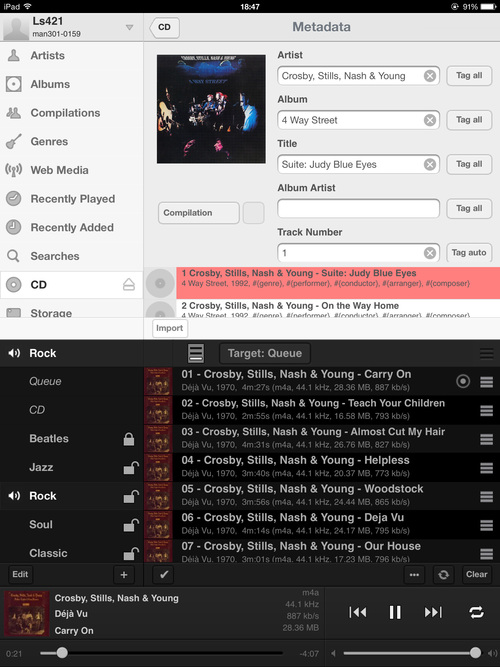Unlock the Beatles playlist lock
Screen dimensions: 500x667
click(x=129, y=439)
